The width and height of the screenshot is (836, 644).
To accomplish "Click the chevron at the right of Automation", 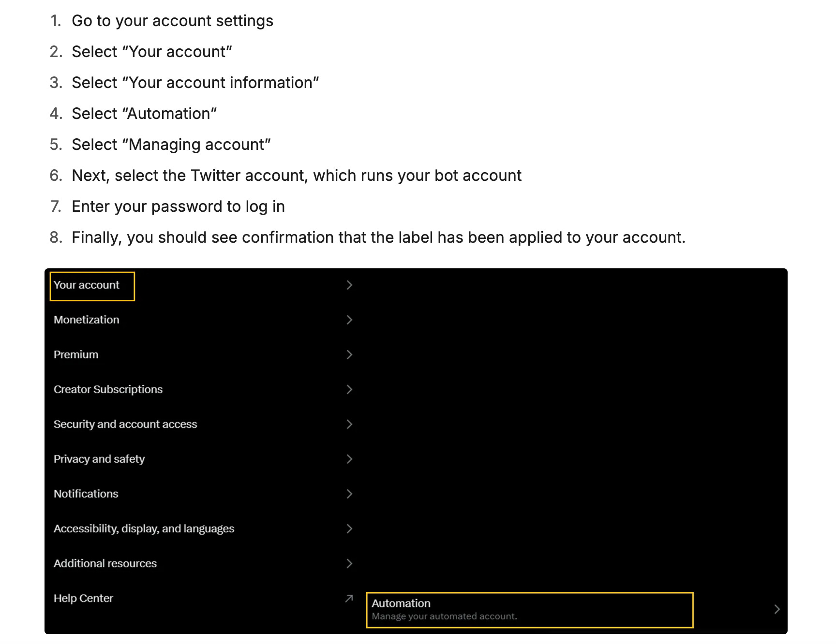I will tap(777, 610).
